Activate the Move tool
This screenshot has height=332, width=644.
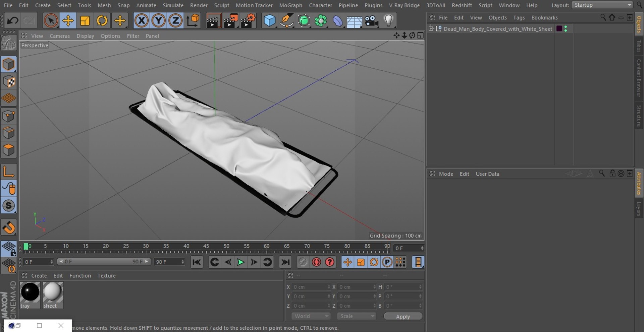pos(68,21)
